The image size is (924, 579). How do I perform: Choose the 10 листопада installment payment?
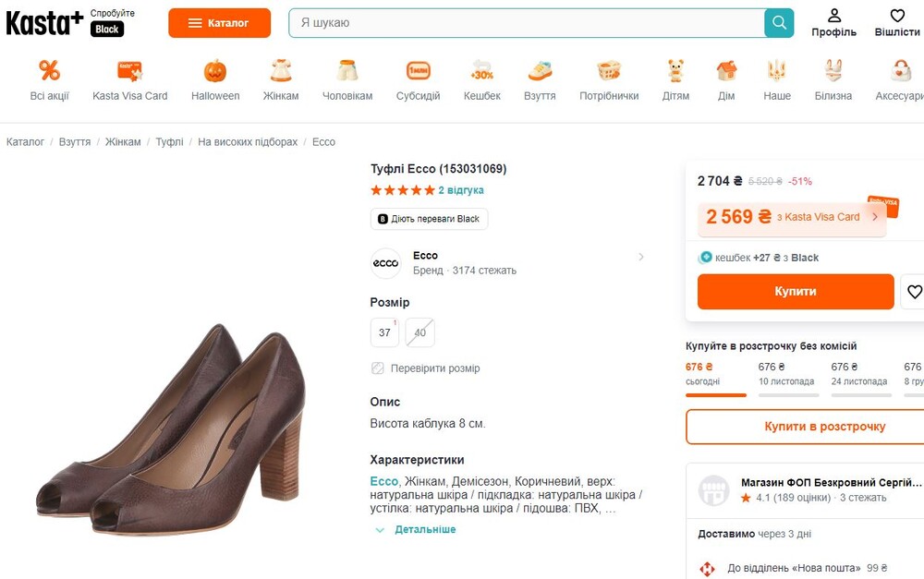(786, 374)
